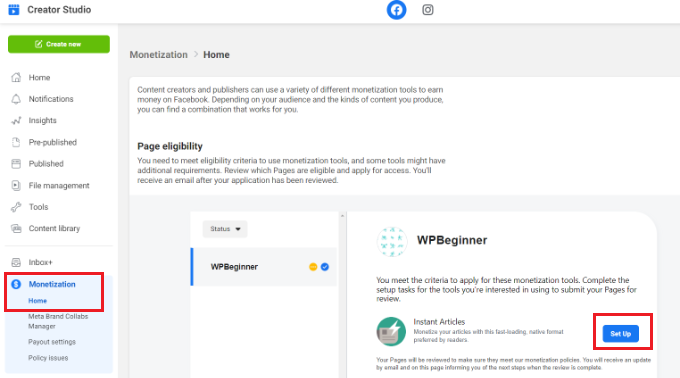This screenshot has height=378, width=680.
Task: Click the Content library icon
Action: 16,228
